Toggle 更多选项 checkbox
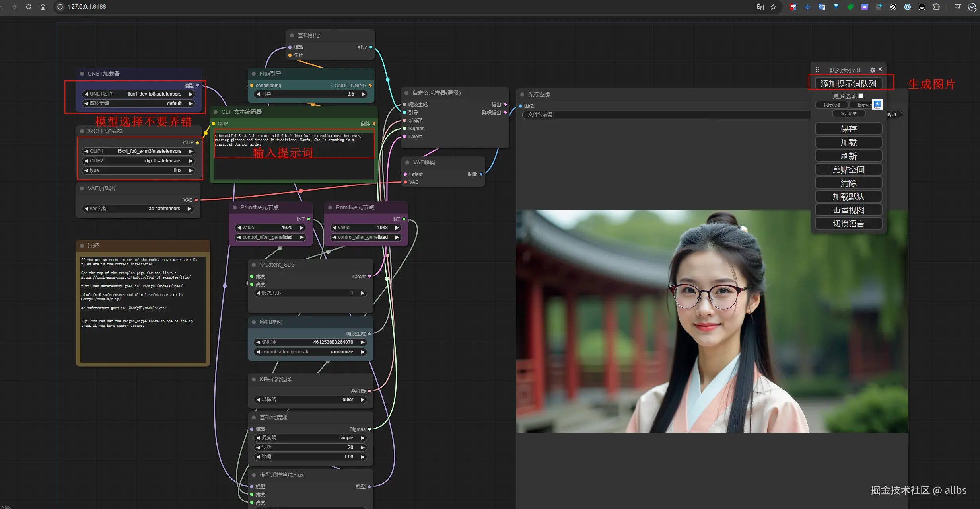 (x=861, y=96)
